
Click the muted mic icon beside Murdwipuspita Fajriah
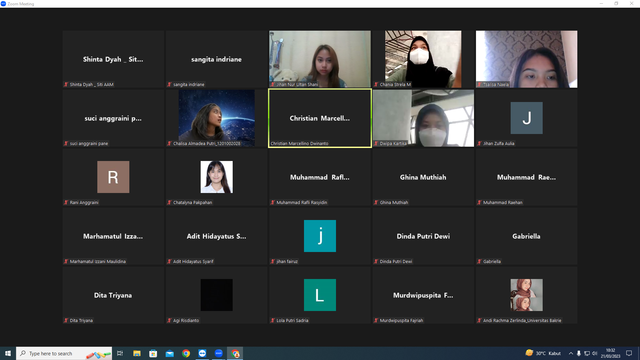point(376,320)
